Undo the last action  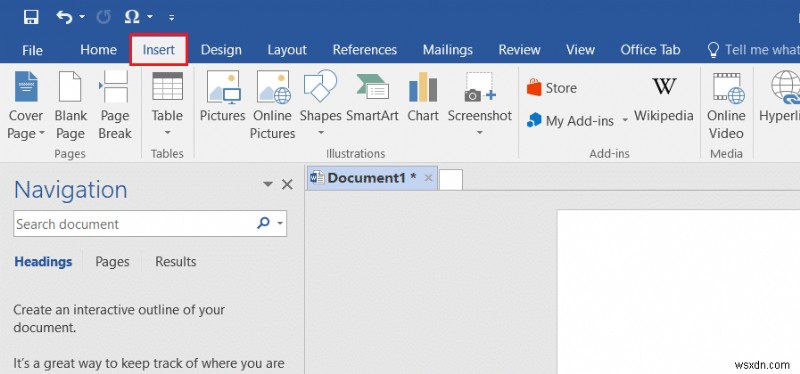64,17
